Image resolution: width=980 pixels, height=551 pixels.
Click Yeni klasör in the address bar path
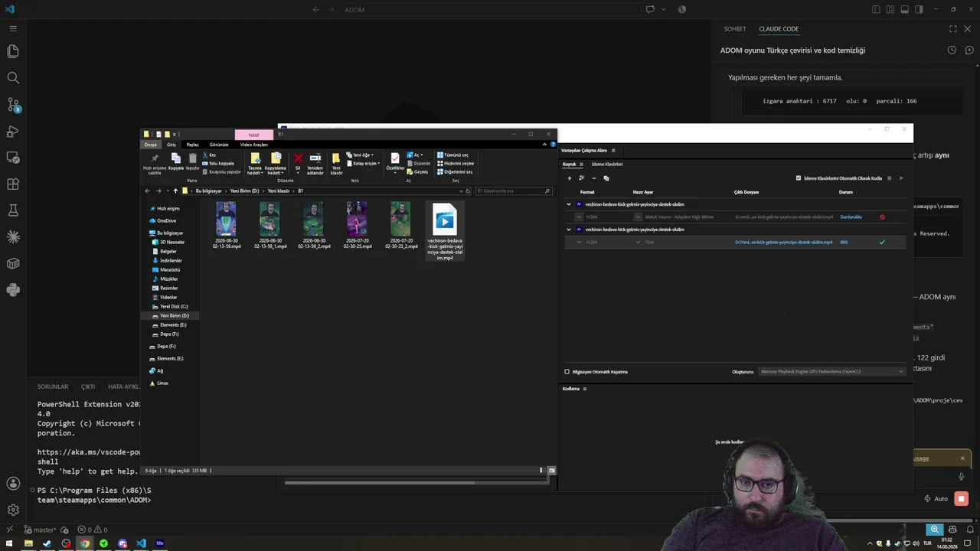click(x=279, y=191)
